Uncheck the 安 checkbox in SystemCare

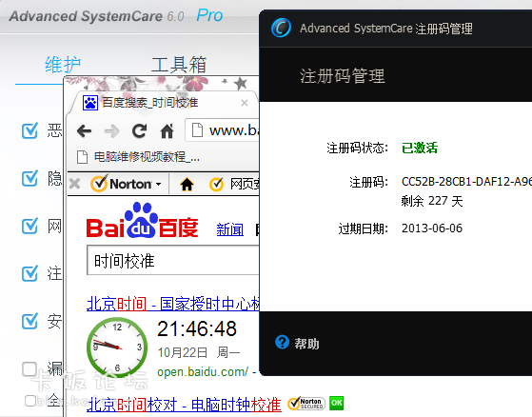pyautogui.click(x=30, y=321)
